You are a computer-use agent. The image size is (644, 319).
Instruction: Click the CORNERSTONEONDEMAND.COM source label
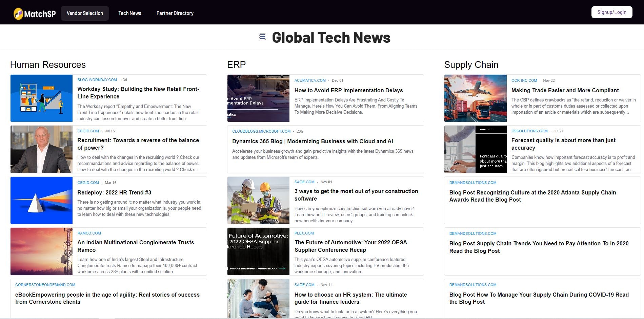click(x=45, y=285)
